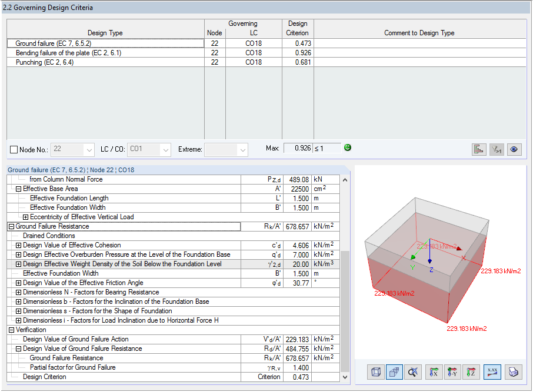Image resolution: width=533 pixels, height=392 pixels.
Task: Open the print report icon
Action: (514, 371)
